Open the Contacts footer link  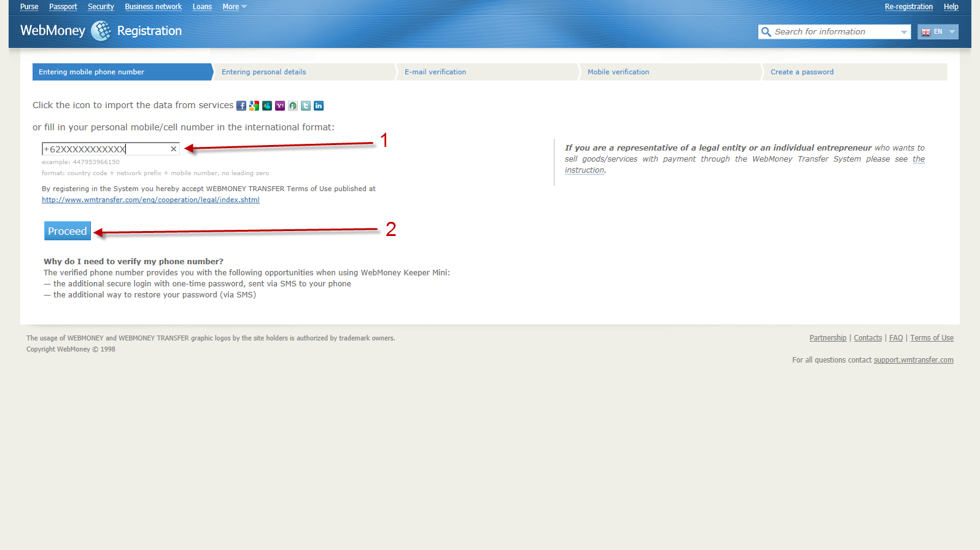coord(868,338)
